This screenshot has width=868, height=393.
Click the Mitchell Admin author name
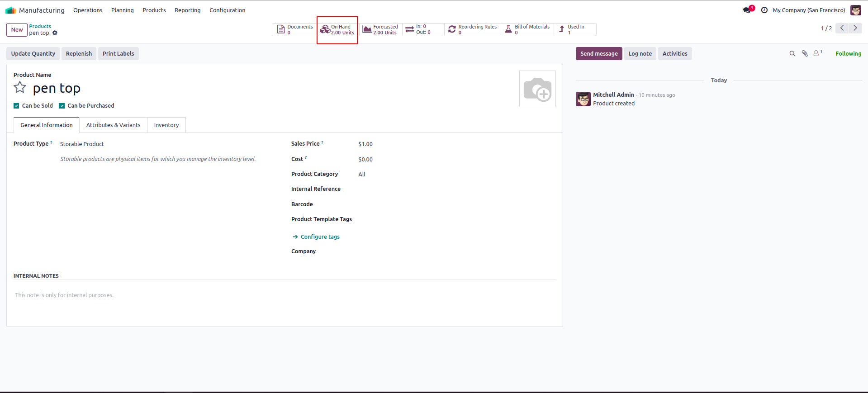(x=613, y=95)
